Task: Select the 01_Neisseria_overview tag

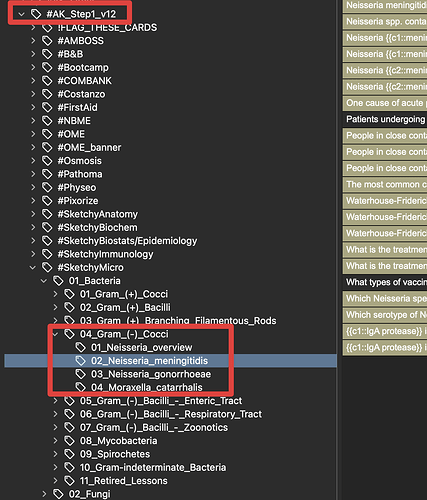Action: (x=141, y=347)
